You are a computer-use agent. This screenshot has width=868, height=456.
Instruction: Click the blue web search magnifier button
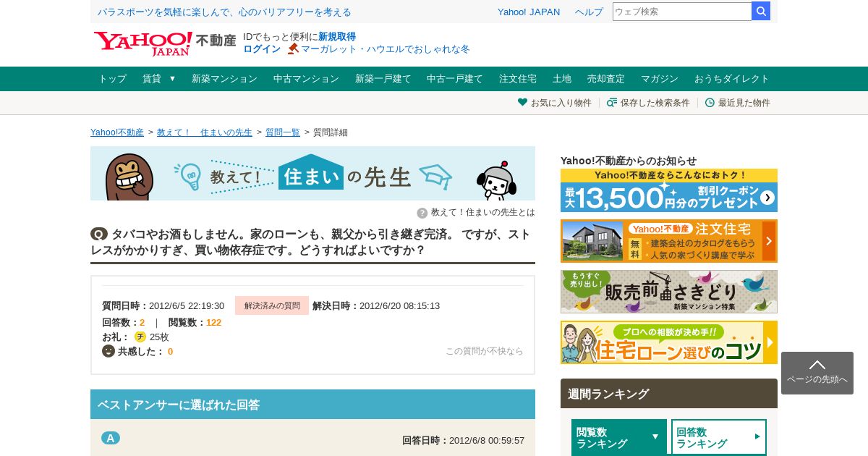[761, 11]
